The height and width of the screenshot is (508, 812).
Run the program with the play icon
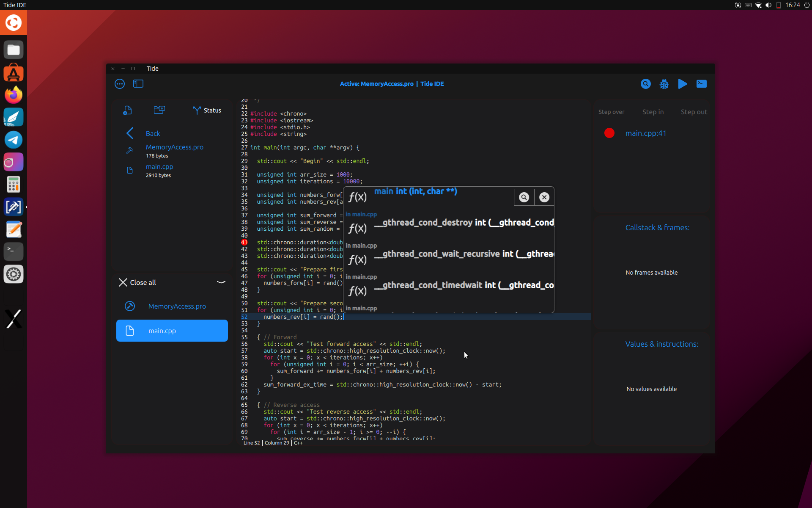[683, 84]
